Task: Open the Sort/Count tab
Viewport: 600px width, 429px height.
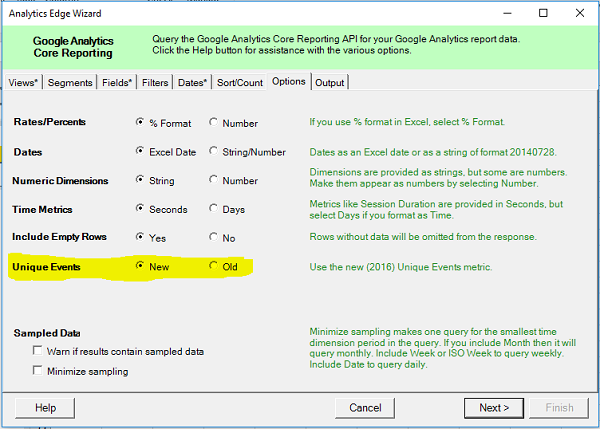Action: pyautogui.click(x=240, y=82)
